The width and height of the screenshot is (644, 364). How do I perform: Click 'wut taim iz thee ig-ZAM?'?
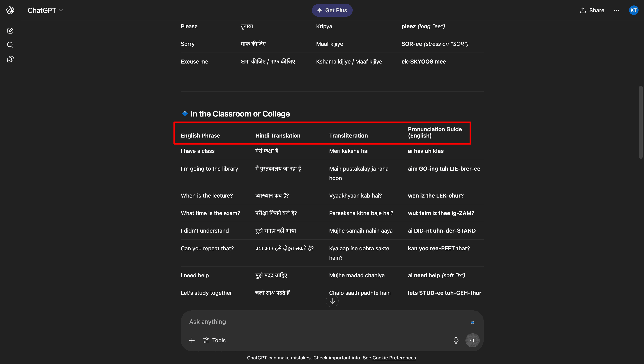[441, 213]
